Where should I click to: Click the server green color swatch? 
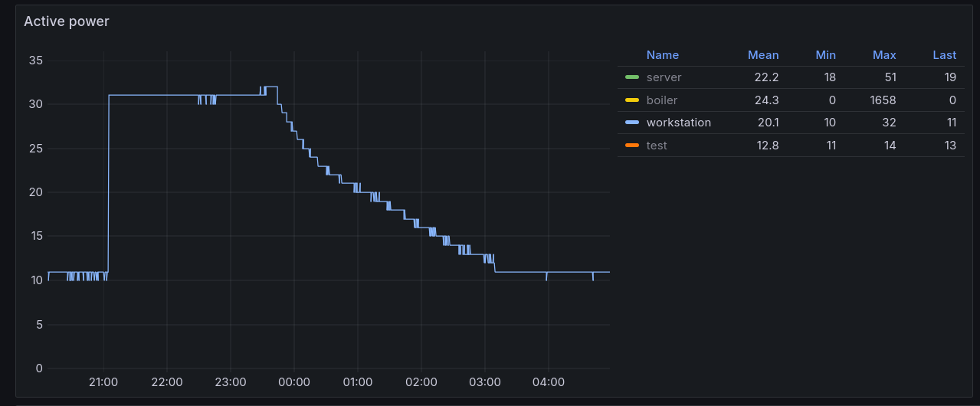(x=631, y=77)
